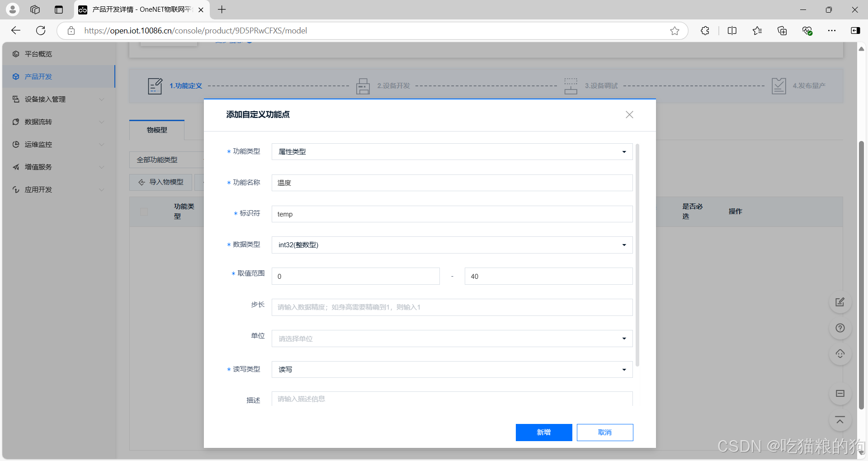Toggle the select-all checkbox in table header

tap(144, 212)
